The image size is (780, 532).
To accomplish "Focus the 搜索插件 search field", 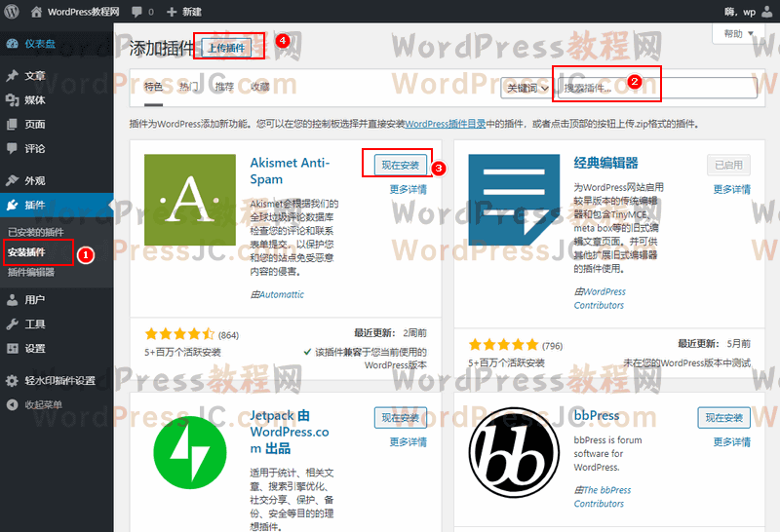I will tap(657, 88).
